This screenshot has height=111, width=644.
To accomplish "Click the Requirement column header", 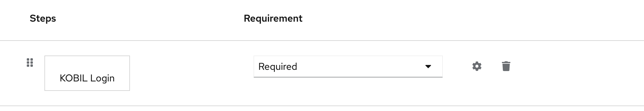I will [273, 18].
